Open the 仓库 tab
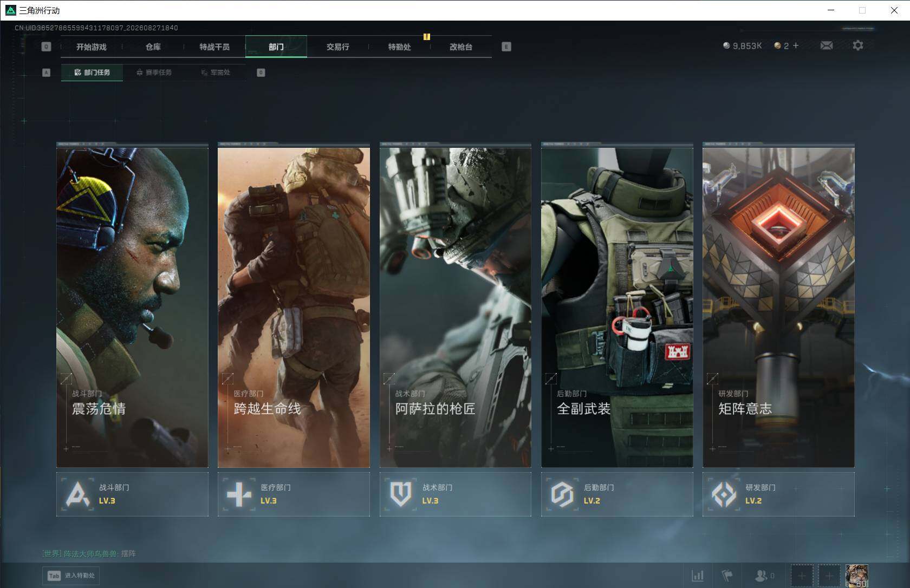Screen dimensions: 910x588 pos(153,47)
